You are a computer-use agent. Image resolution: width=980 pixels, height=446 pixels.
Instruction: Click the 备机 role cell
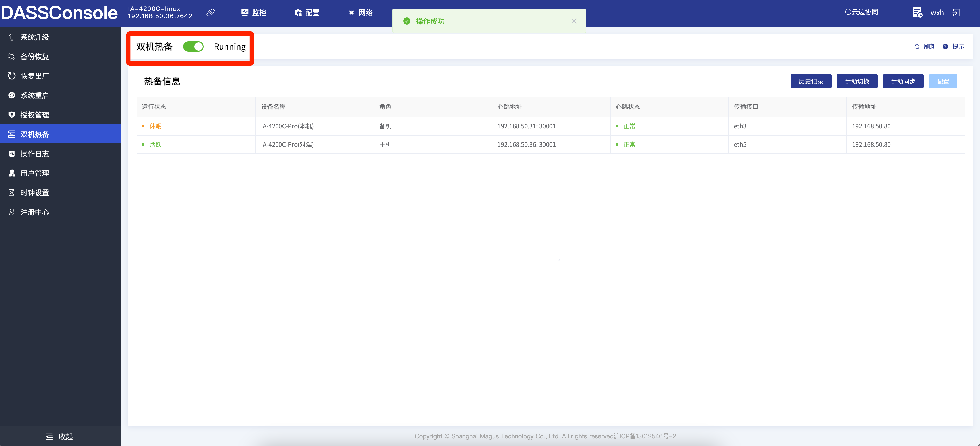[432, 126]
